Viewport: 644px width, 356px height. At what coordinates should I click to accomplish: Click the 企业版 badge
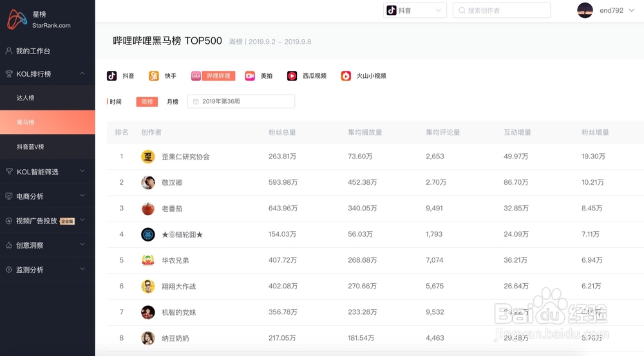68,221
